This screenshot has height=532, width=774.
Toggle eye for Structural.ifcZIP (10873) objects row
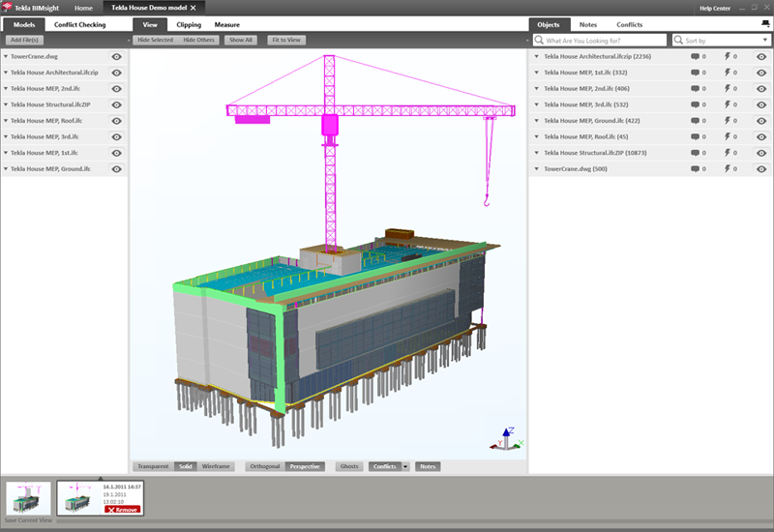[761, 153]
